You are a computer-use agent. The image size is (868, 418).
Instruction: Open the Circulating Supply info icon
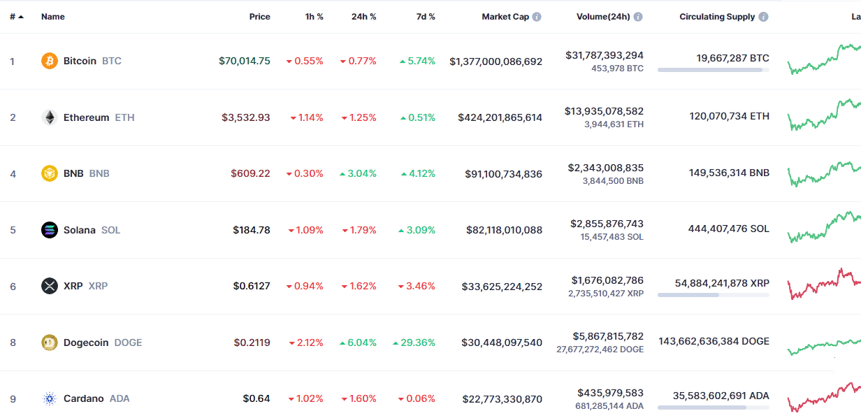click(764, 17)
